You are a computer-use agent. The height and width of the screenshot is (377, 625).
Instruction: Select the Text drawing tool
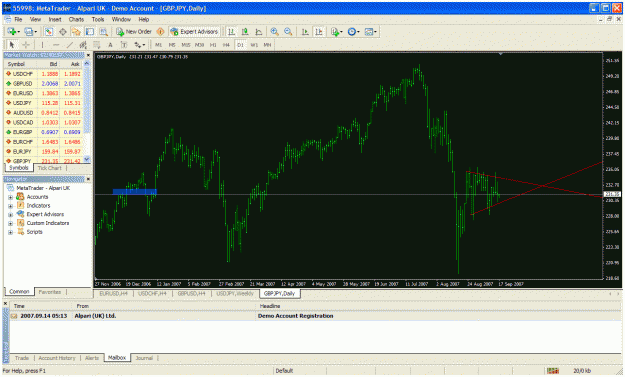110,45
